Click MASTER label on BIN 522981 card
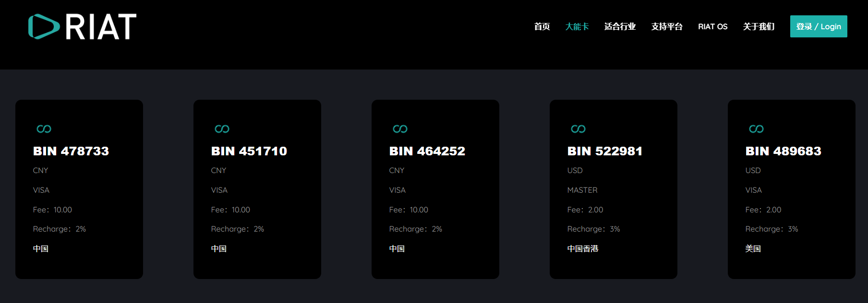 pyautogui.click(x=582, y=190)
